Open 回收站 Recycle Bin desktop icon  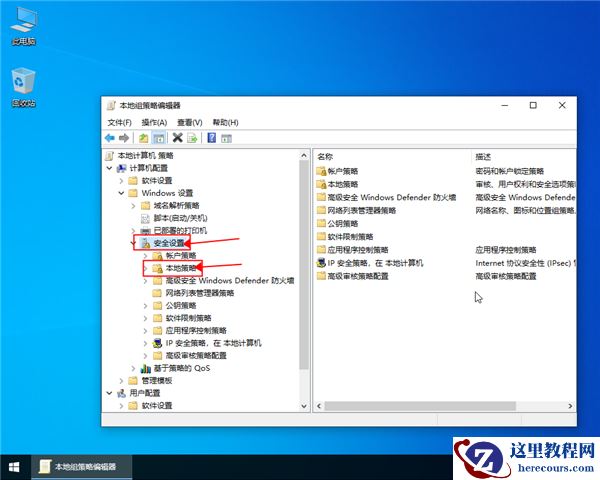coord(24,87)
